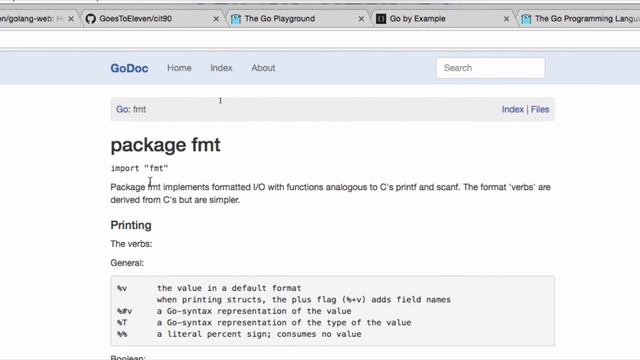
Task: Click "the value in a default format" text
Action: (x=229, y=288)
